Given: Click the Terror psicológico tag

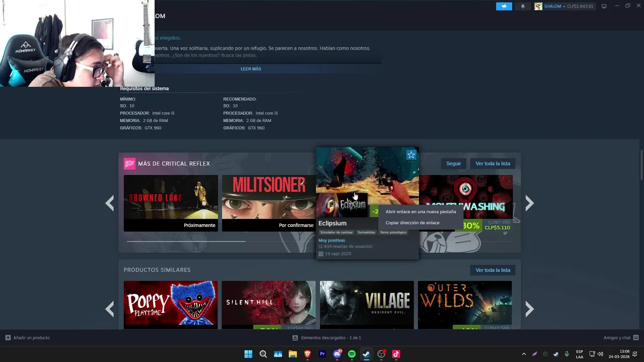Looking at the screenshot, I should [x=393, y=232].
